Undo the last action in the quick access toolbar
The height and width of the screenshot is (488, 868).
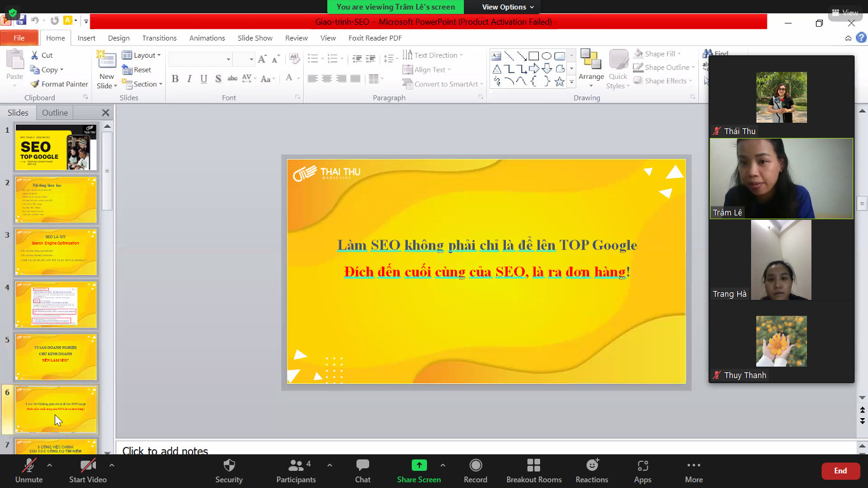click(x=34, y=21)
